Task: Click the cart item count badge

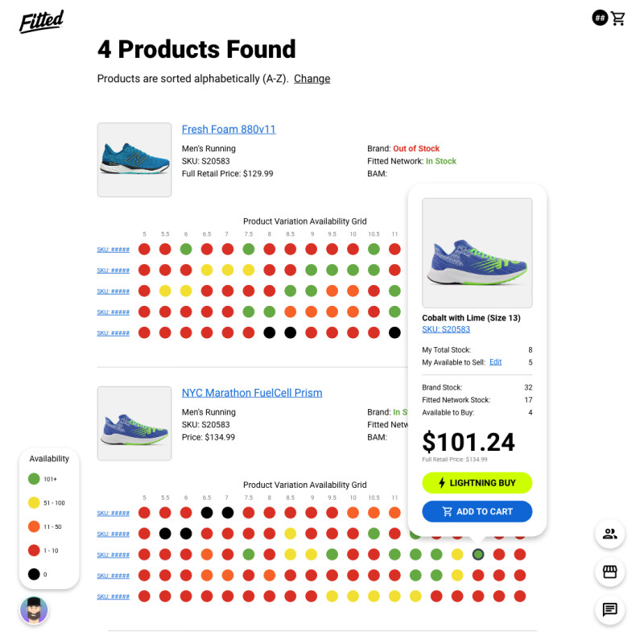Action: pos(600,18)
